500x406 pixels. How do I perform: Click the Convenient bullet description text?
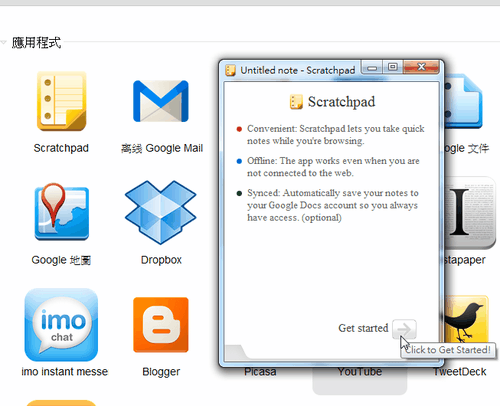(336, 135)
